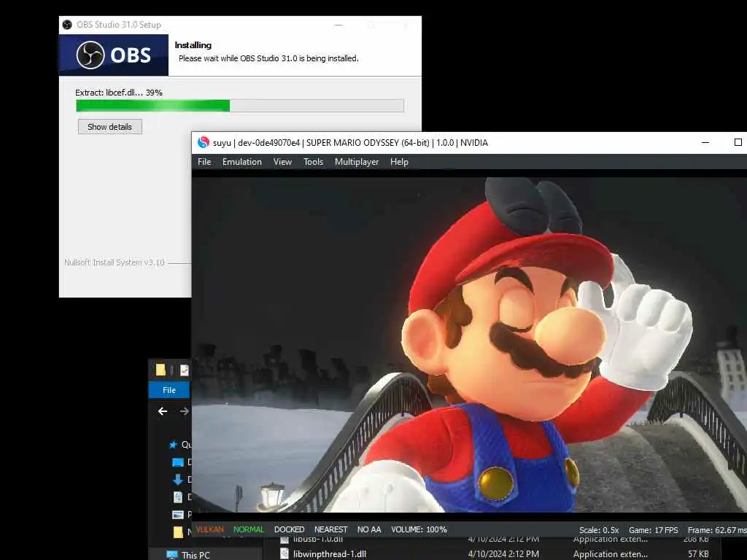Click the properties checkmark icon in File Explorer toolbar
The height and width of the screenshot is (560, 747).
tap(185, 370)
